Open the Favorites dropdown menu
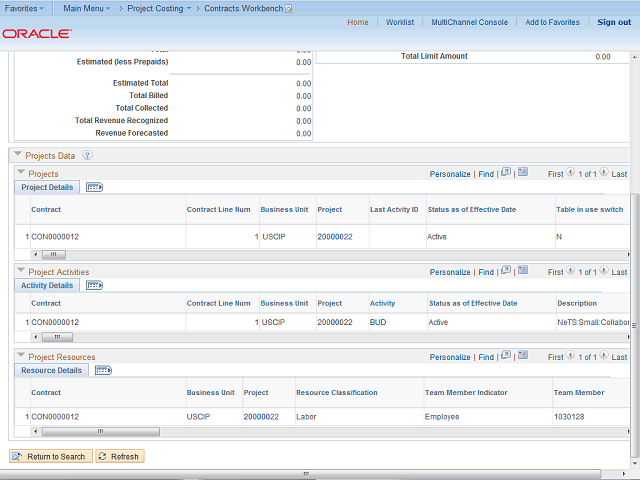The image size is (640, 480). point(25,7)
